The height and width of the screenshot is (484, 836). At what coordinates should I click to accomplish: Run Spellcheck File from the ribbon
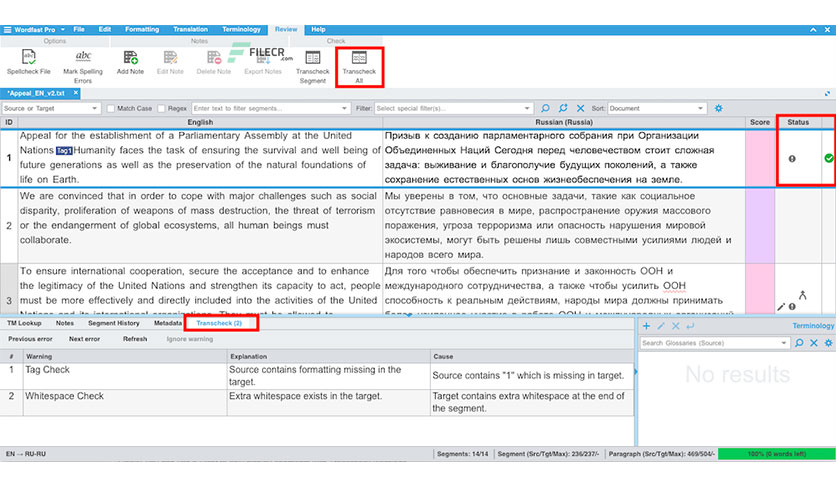(x=28, y=62)
